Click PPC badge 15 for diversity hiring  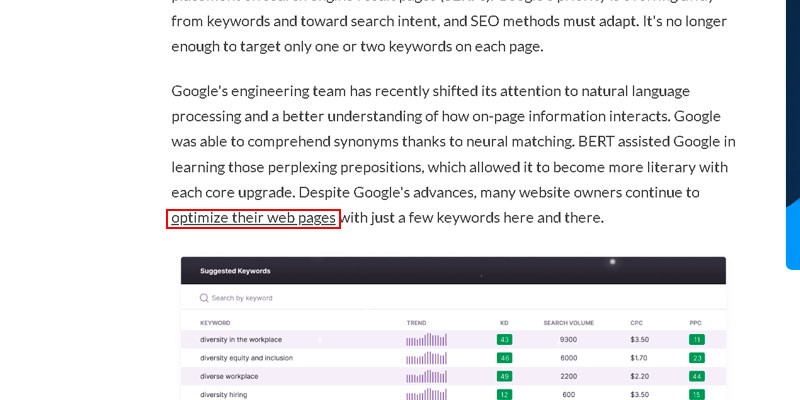tap(696, 394)
